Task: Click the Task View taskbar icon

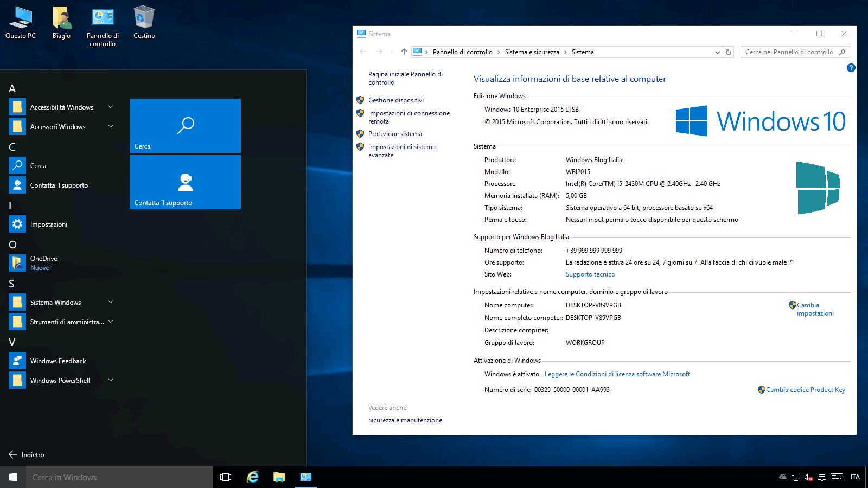Action: (x=226, y=477)
